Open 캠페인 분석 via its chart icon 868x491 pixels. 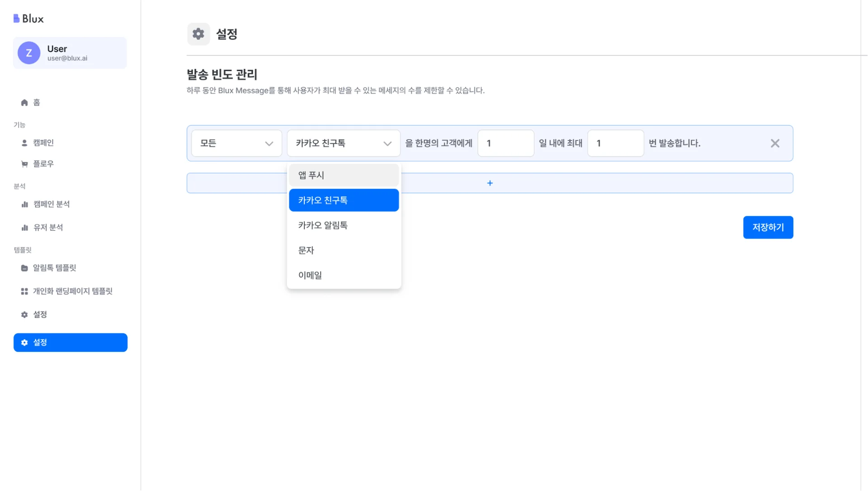pos(24,204)
